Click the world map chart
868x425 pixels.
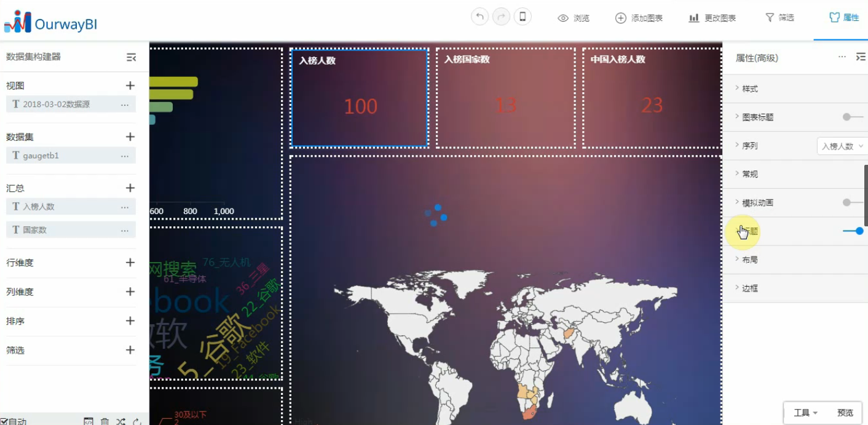tap(505, 290)
